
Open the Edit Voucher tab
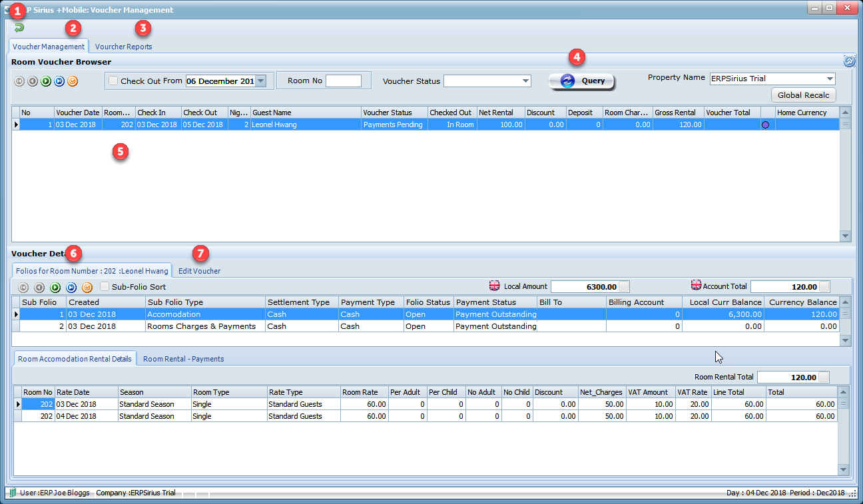(x=199, y=271)
